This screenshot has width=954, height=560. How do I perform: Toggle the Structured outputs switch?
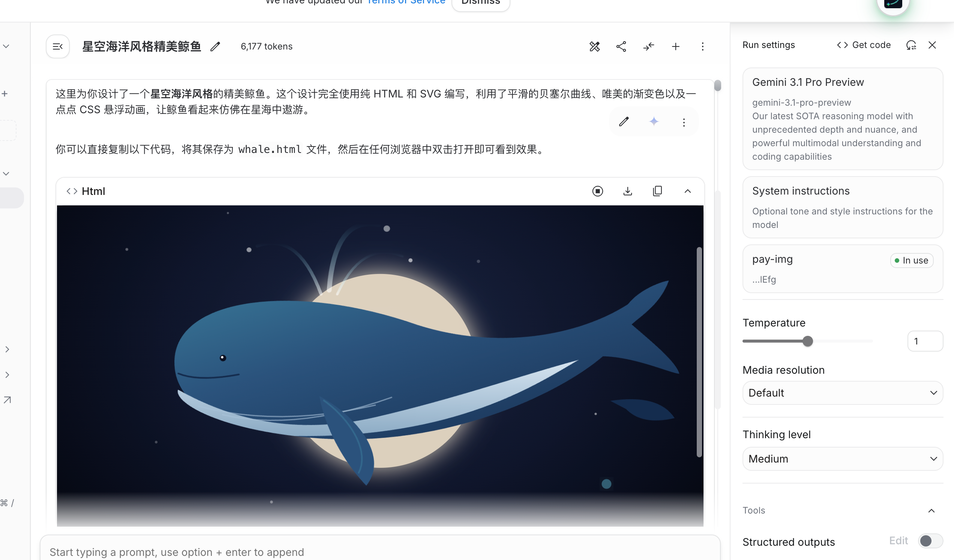[x=930, y=541]
